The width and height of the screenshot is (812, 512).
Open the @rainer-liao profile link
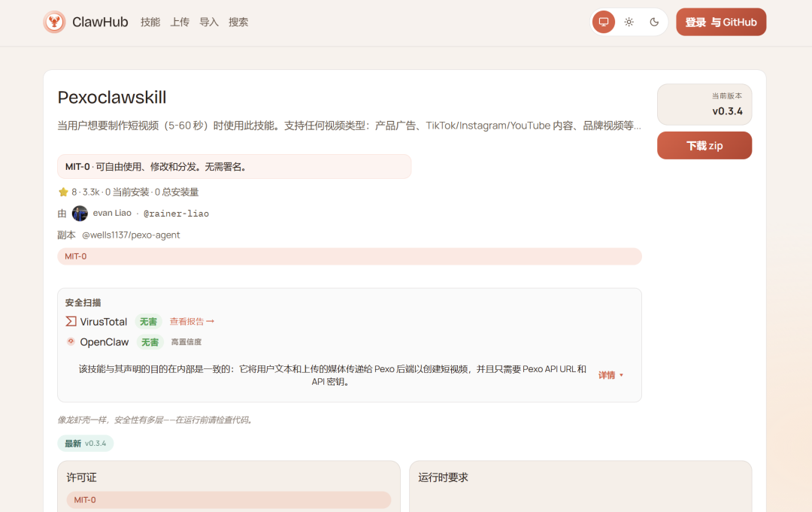[176, 214]
